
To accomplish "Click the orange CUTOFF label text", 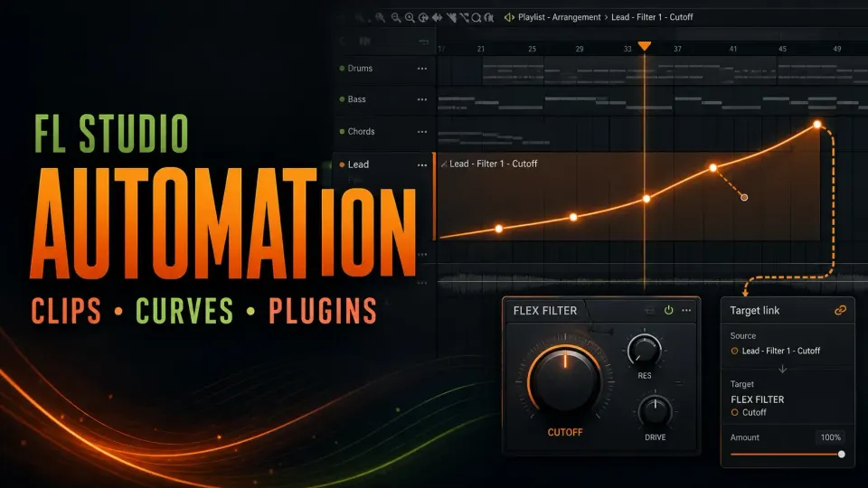I will (564, 432).
